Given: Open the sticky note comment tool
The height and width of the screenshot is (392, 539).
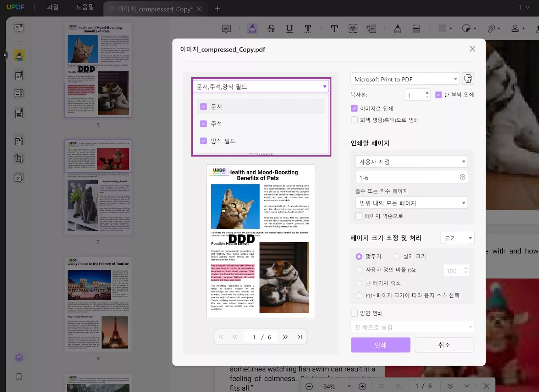Looking at the screenshot, I should pos(226,29).
